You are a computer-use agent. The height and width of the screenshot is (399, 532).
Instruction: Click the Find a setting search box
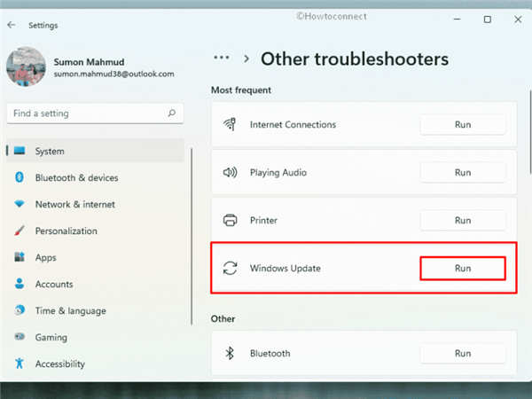[95, 113]
